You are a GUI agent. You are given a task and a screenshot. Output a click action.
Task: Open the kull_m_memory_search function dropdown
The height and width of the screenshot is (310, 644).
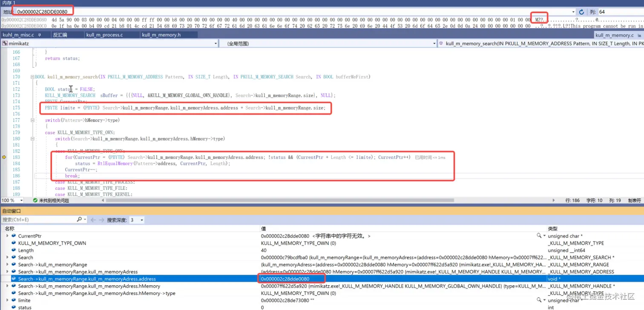[x=541, y=43]
